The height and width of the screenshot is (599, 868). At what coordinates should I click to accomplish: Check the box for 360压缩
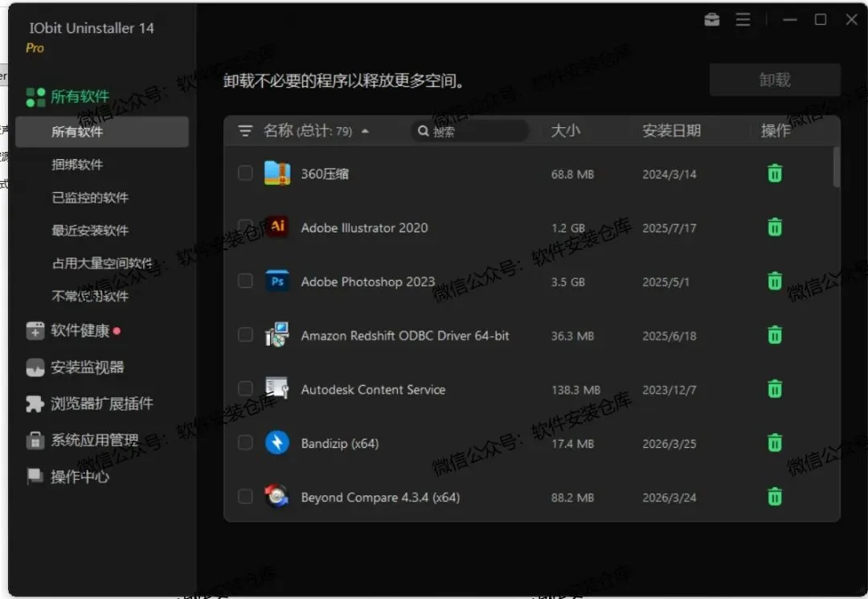245,174
